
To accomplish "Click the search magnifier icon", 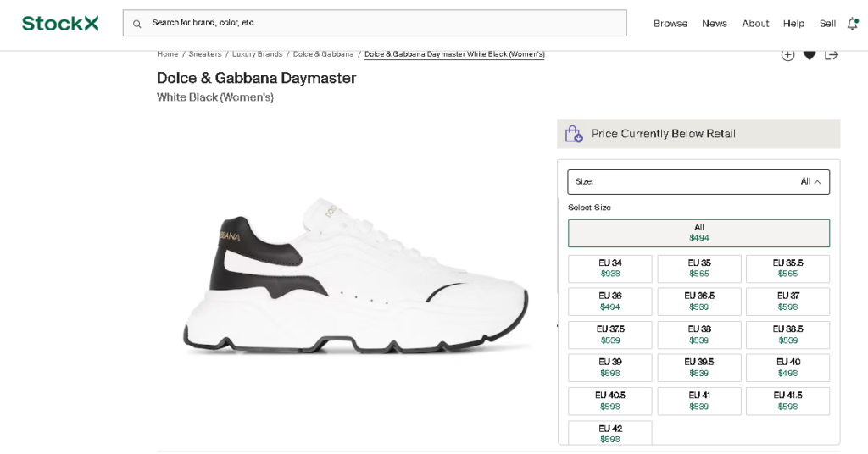I will click(136, 24).
